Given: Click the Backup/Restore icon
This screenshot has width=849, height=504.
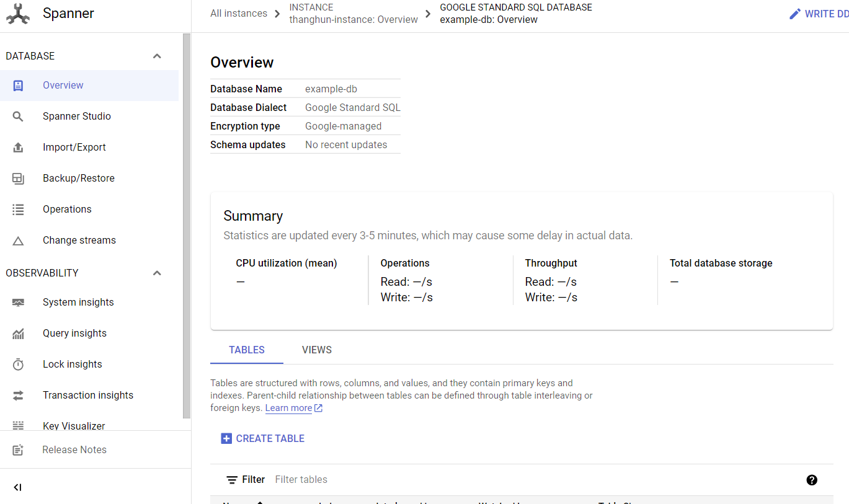Looking at the screenshot, I should pyautogui.click(x=18, y=179).
